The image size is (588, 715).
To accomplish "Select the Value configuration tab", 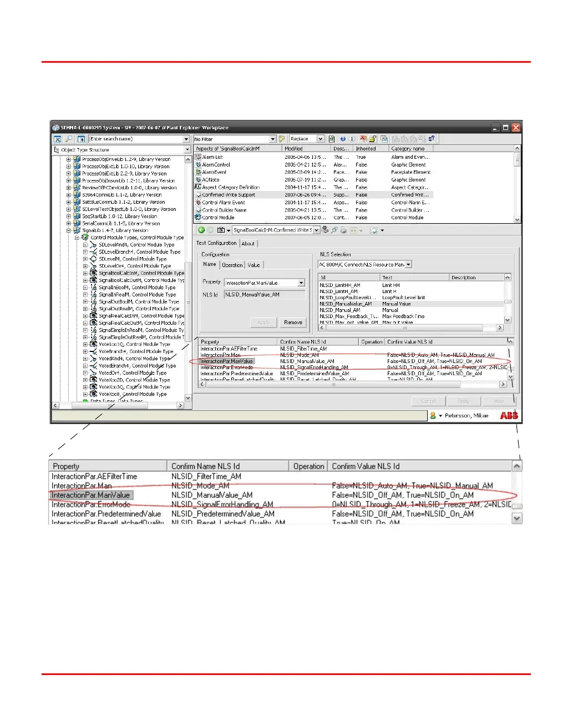I will click(254, 265).
